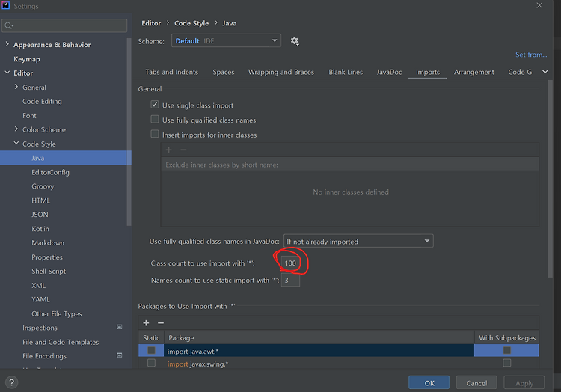This screenshot has width=561, height=392.
Task: Click the Cancel button
Action: pos(476,383)
